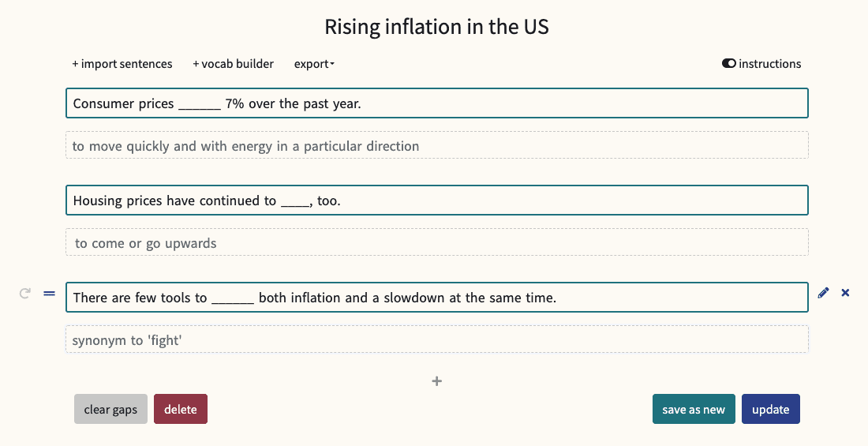This screenshot has width=868, height=446.
Task: Click the redo arrow icon beside third sentence
Action: click(24, 294)
